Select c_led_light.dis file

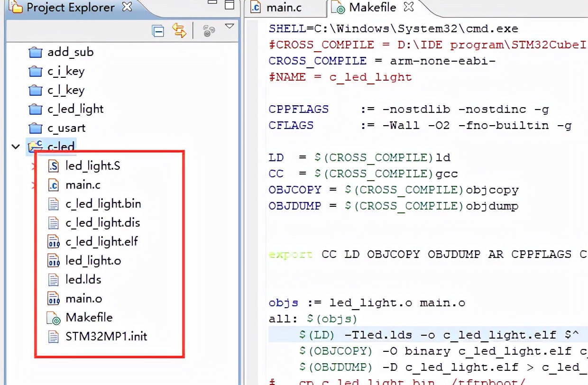(102, 223)
